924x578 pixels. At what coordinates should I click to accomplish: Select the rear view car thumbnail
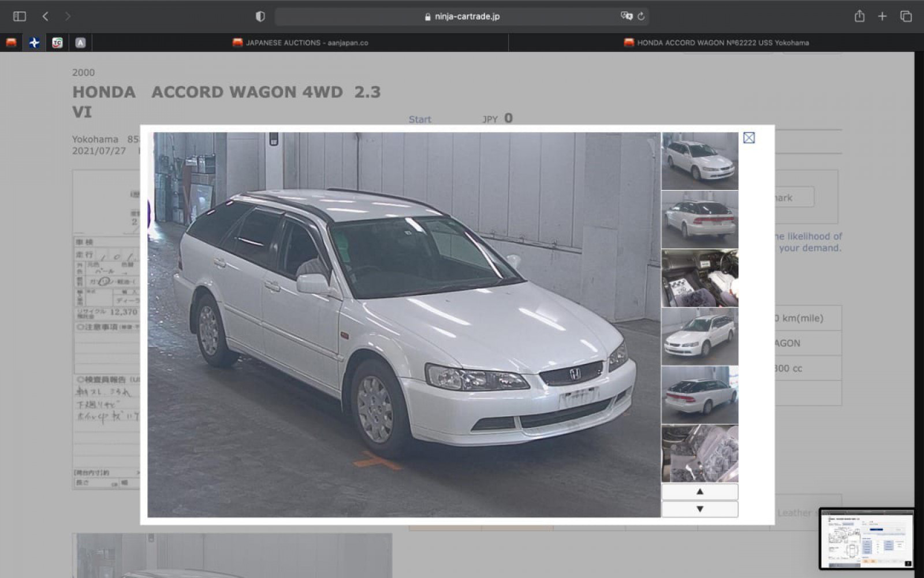click(699, 220)
